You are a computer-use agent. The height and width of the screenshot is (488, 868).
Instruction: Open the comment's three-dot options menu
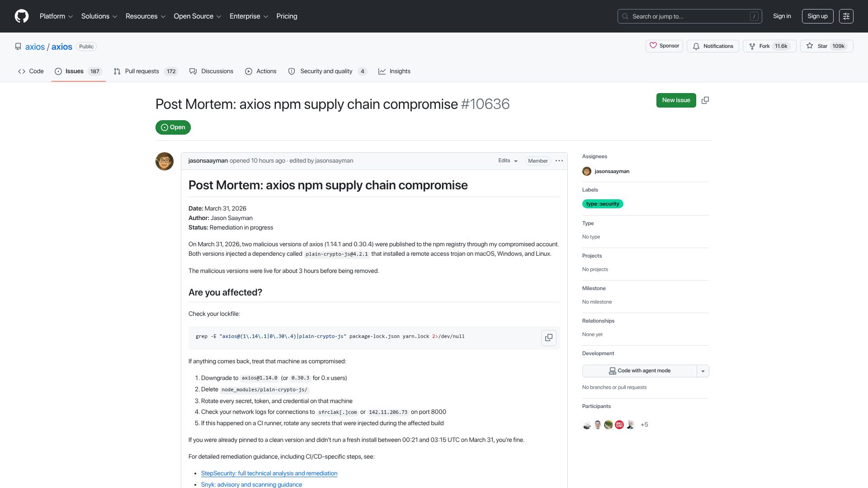[559, 161]
